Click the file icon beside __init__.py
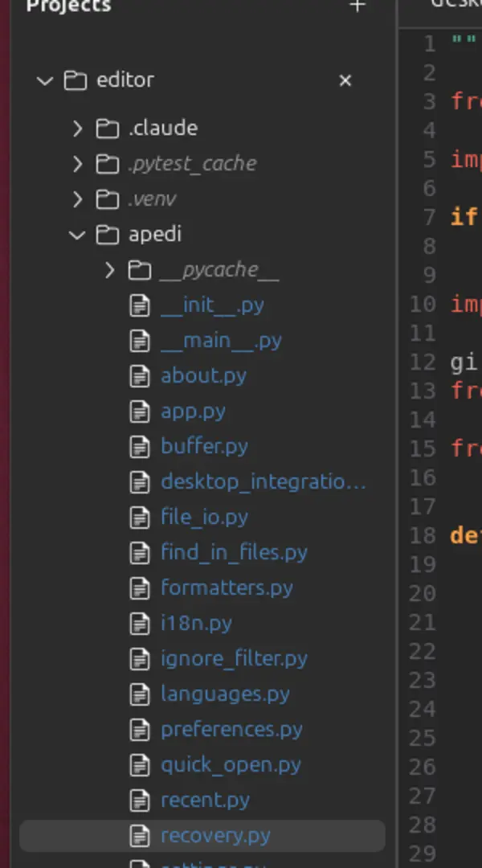 pos(140,305)
